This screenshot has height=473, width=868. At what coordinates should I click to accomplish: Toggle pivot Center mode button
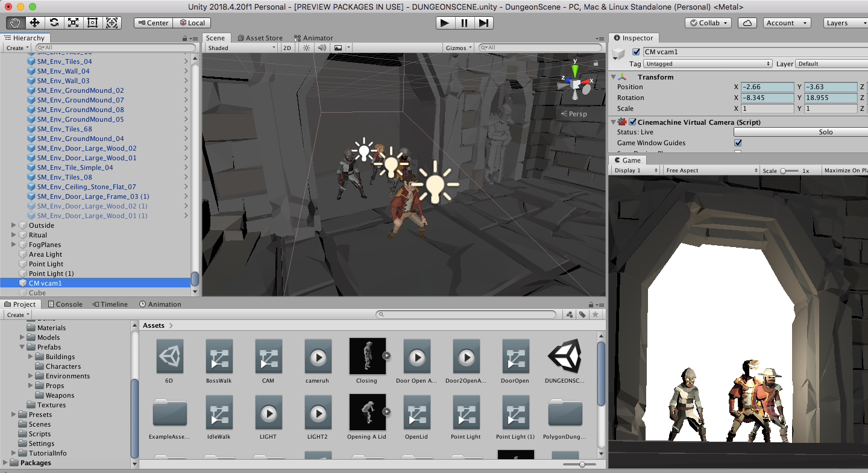(153, 23)
